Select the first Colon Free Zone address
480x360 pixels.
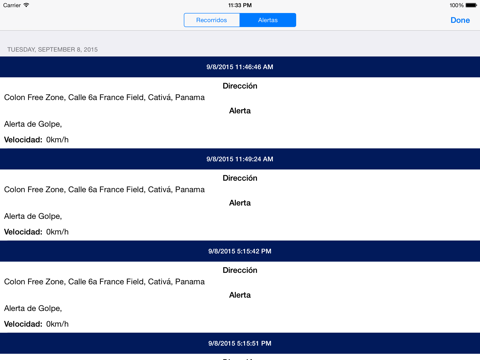[x=104, y=97]
